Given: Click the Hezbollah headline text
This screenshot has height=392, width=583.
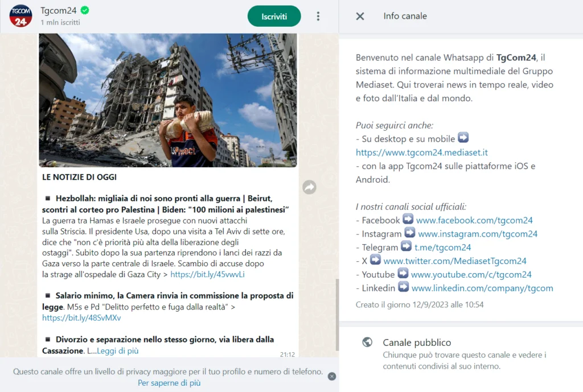Looking at the screenshot, I should pos(166,204).
